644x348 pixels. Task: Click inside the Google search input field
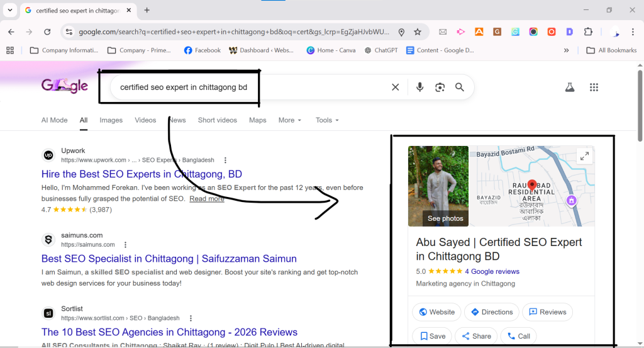pyautogui.click(x=252, y=87)
